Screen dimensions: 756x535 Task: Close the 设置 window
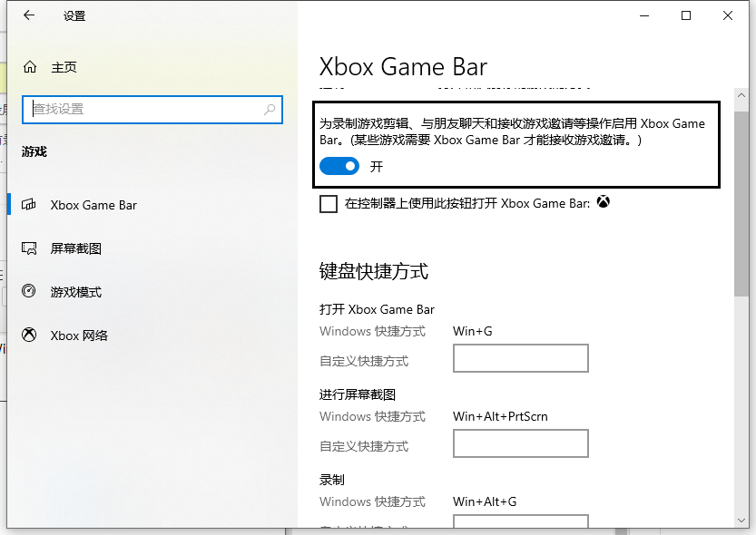728,15
